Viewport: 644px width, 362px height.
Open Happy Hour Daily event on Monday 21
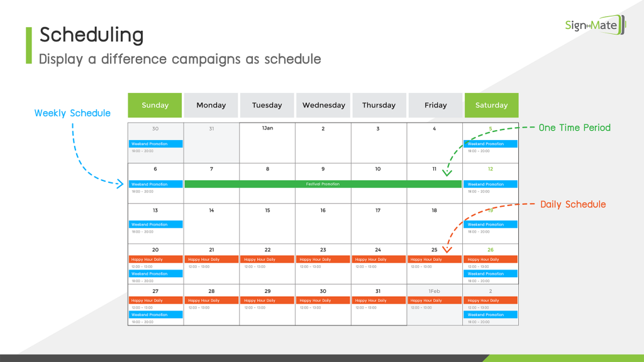[x=211, y=260]
